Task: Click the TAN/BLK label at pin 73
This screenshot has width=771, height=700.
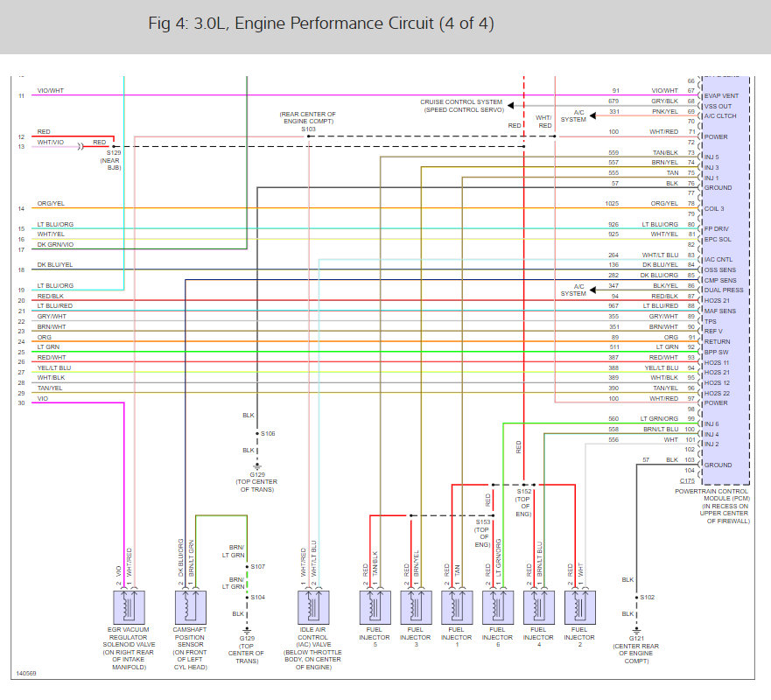Action: point(665,153)
